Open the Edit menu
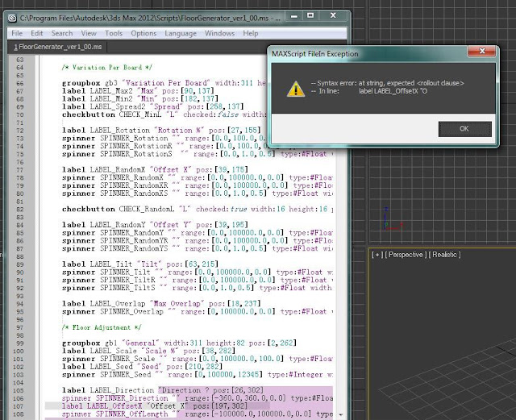 coord(37,33)
